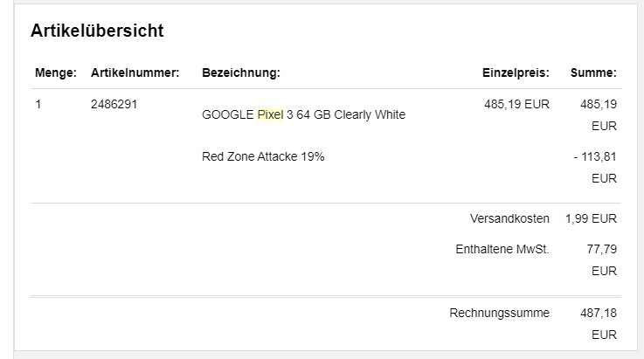
Task: Click the Artikelnummer column header
Action: point(135,72)
